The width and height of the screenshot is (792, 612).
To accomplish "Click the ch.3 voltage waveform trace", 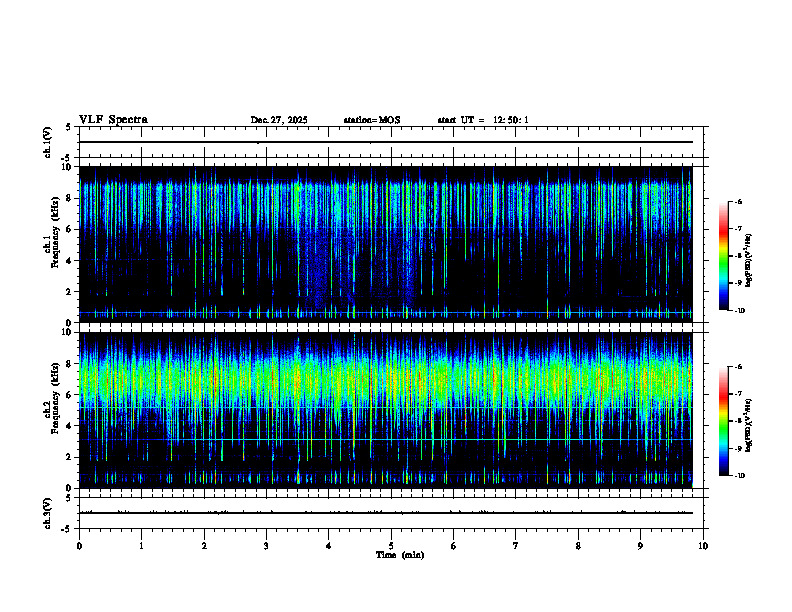I will (386, 513).
